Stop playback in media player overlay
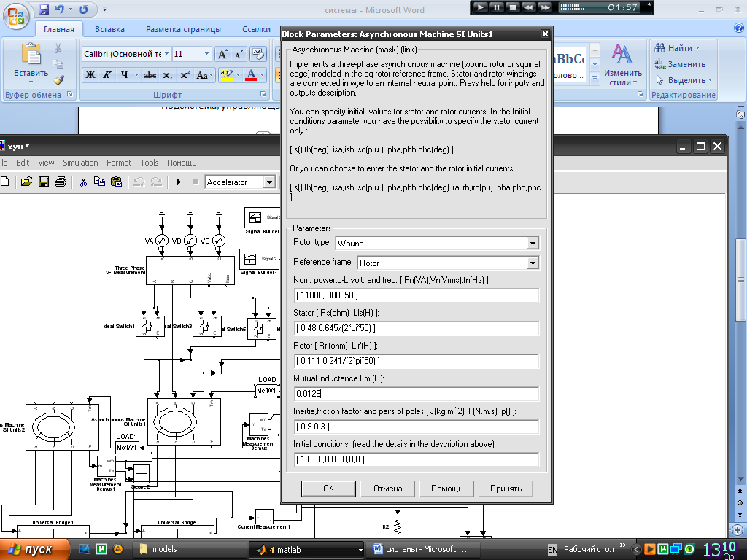747x560 pixels. pyautogui.click(x=513, y=7)
